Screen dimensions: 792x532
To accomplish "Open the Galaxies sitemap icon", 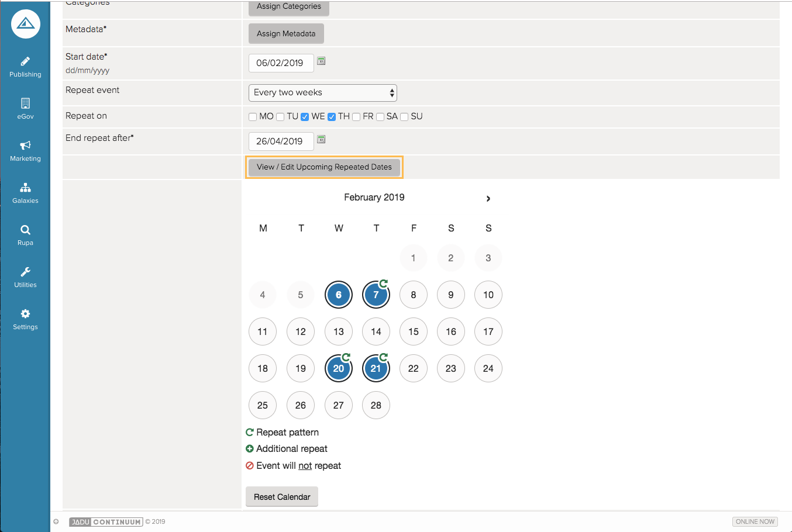I will [25, 188].
